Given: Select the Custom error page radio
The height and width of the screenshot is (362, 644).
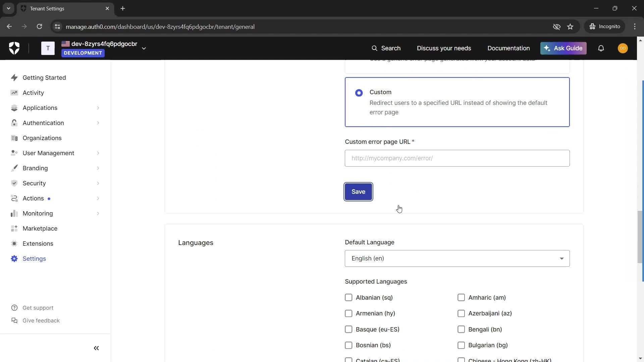Looking at the screenshot, I should (x=359, y=93).
